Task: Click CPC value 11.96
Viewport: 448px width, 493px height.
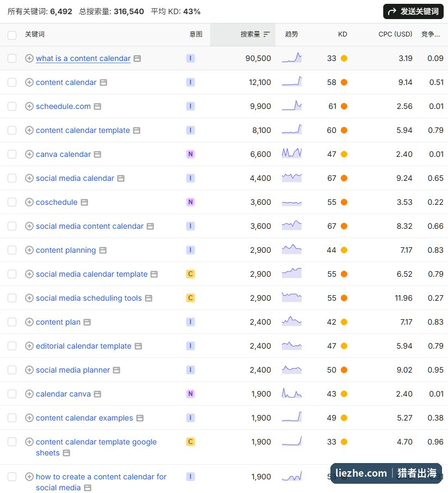Action: 403,298
